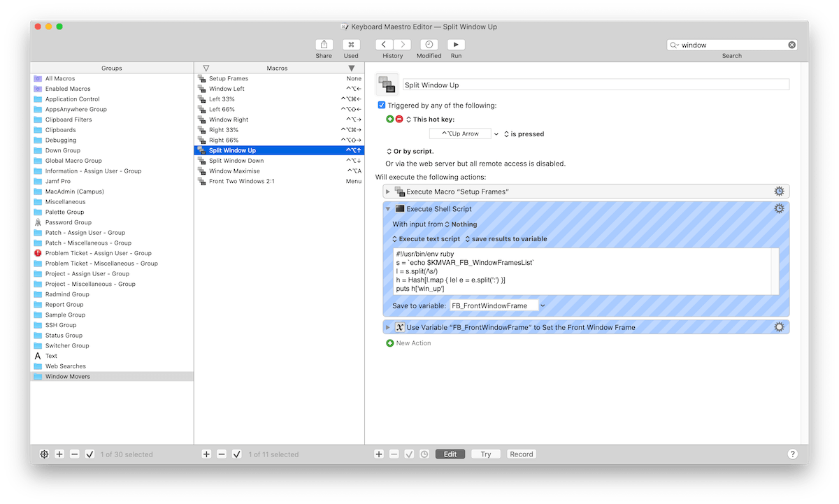Sort macros using left triangle header
Screen dimensions: 839x504
point(206,68)
